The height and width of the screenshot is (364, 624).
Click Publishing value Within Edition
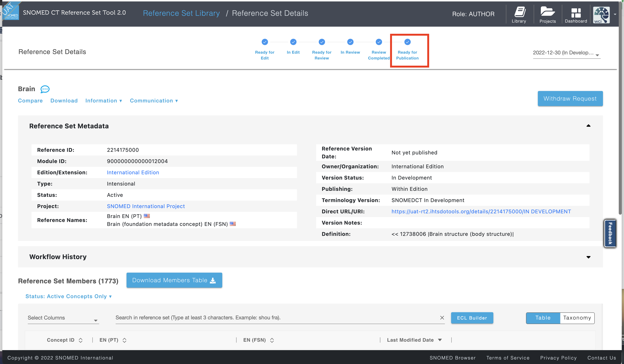[x=409, y=189]
